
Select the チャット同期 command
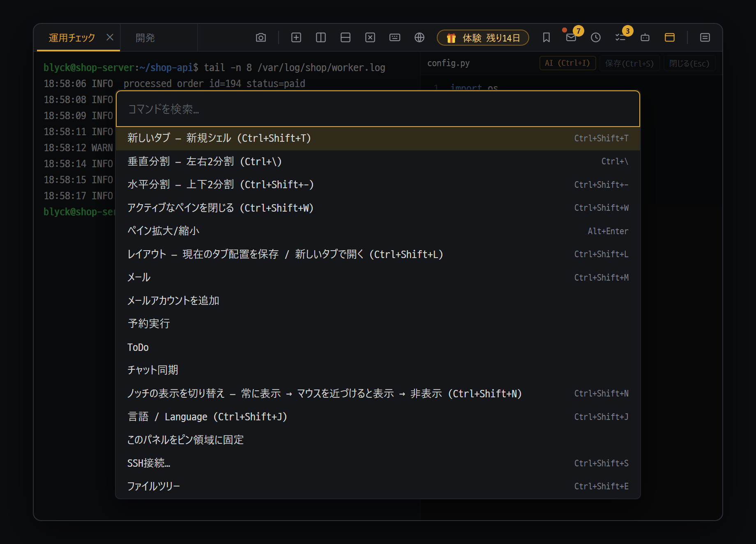pos(378,371)
